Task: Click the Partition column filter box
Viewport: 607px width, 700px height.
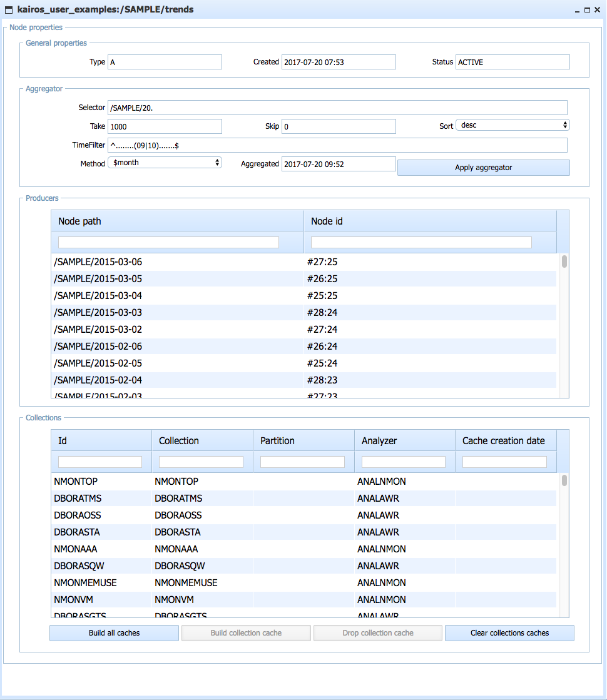Action: point(302,462)
